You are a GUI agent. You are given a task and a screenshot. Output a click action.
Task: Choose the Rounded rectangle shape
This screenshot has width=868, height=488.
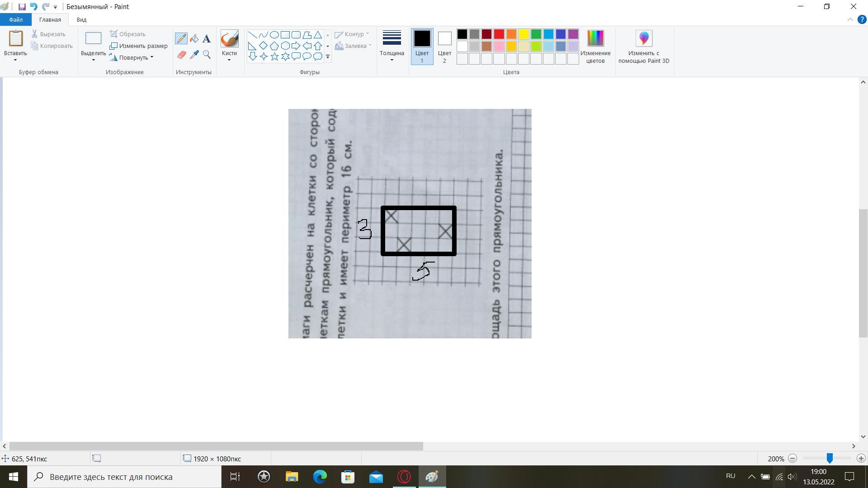tap(296, 35)
